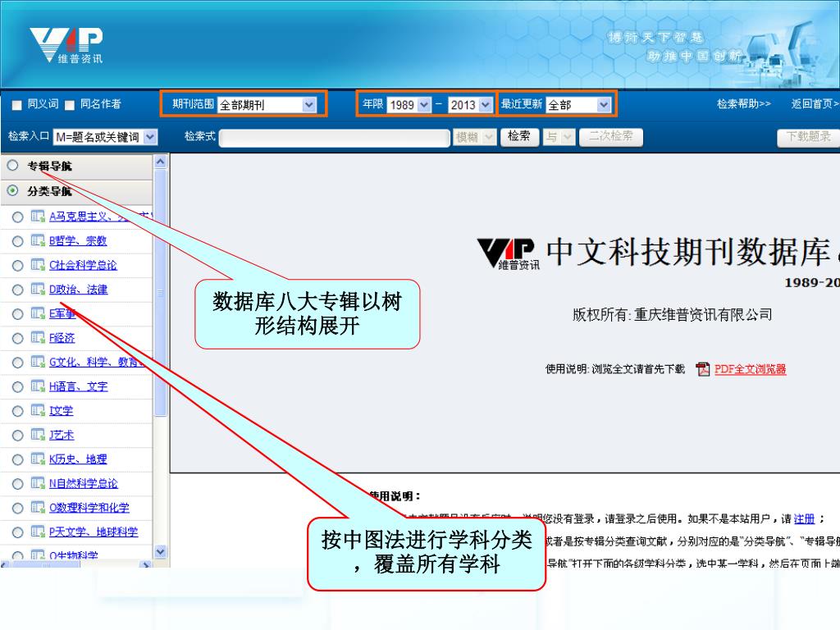840x630 pixels.
Task: Click the book icon beside A马克思主义
Action: tap(38, 217)
